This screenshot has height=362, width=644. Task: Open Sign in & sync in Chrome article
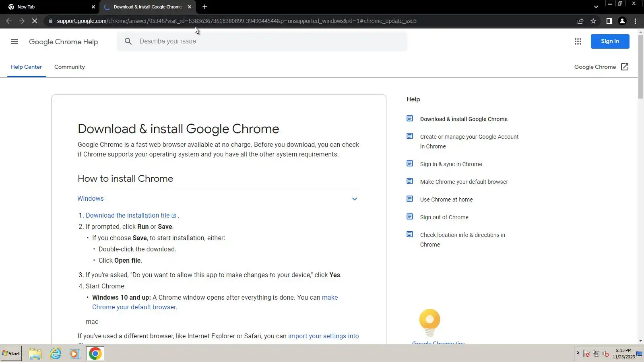(451, 164)
